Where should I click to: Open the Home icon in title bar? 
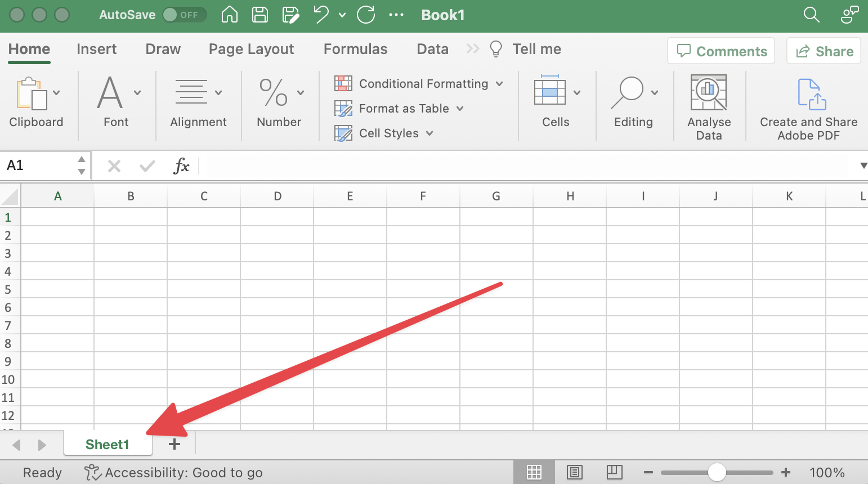pos(230,15)
